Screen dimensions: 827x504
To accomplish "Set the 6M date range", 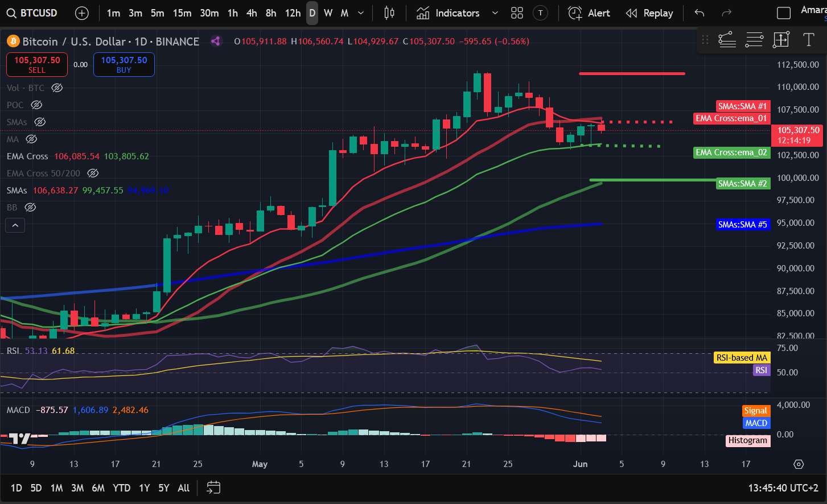I will (98, 488).
